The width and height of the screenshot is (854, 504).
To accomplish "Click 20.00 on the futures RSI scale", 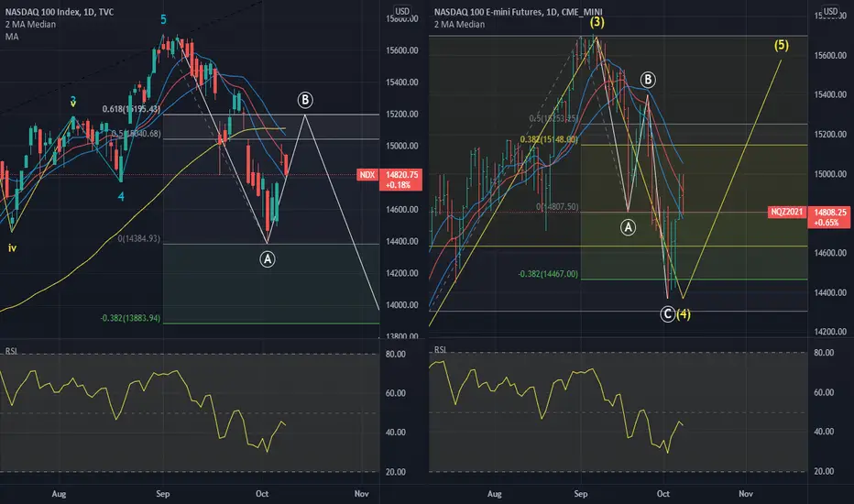I will click(x=824, y=471).
